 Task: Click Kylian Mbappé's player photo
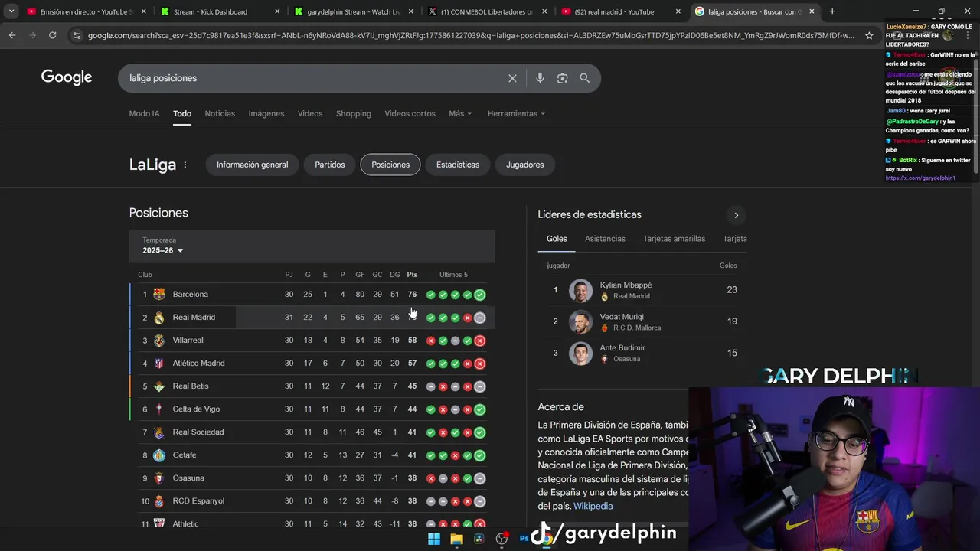(x=580, y=291)
